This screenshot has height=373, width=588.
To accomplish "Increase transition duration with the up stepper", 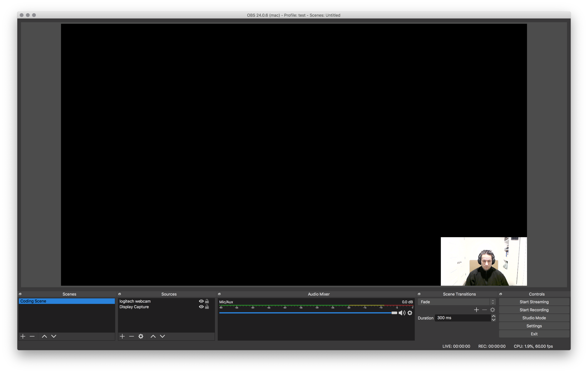I will pyautogui.click(x=494, y=316).
